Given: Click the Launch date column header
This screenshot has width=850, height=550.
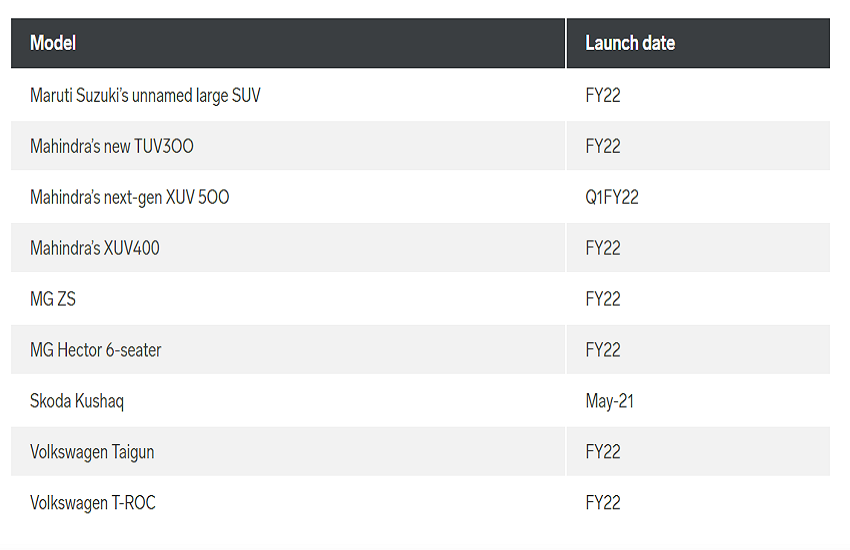Looking at the screenshot, I should pos(630,43).
